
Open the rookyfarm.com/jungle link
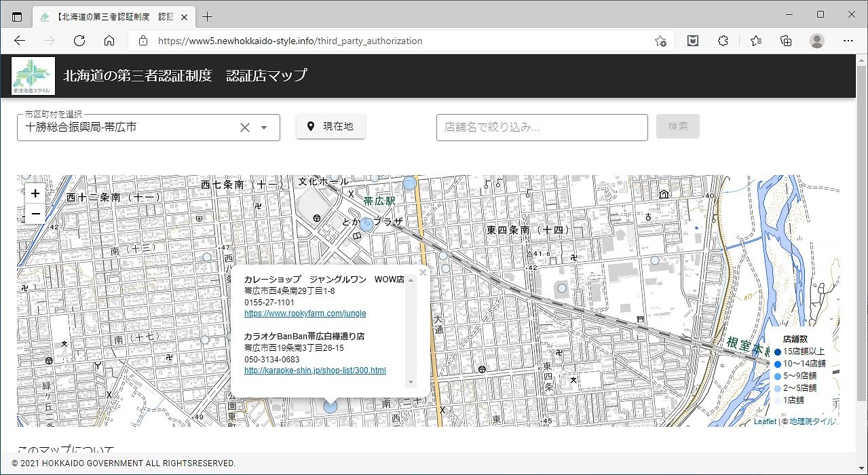(305, 313)
